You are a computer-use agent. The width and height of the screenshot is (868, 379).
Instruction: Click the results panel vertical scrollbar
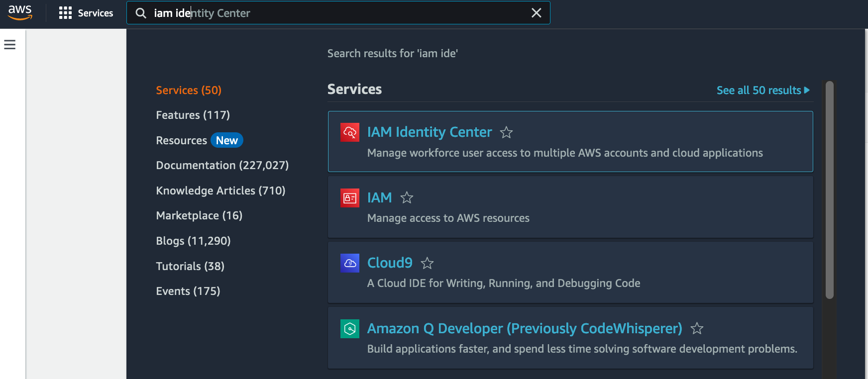click(829, 189)
